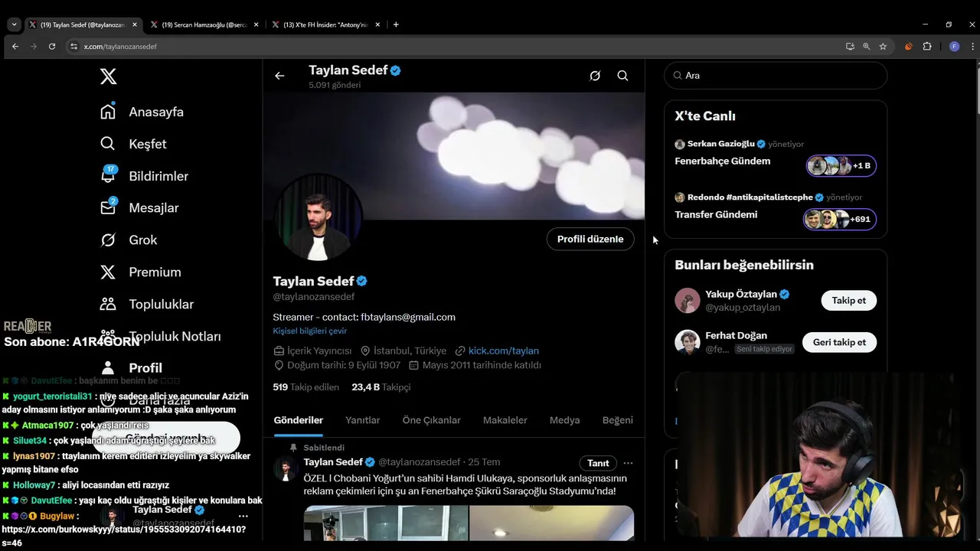This screenshot has height=551, width=980.
Task: Click Tanıt button on pinned post
Action: coord(598,463)
